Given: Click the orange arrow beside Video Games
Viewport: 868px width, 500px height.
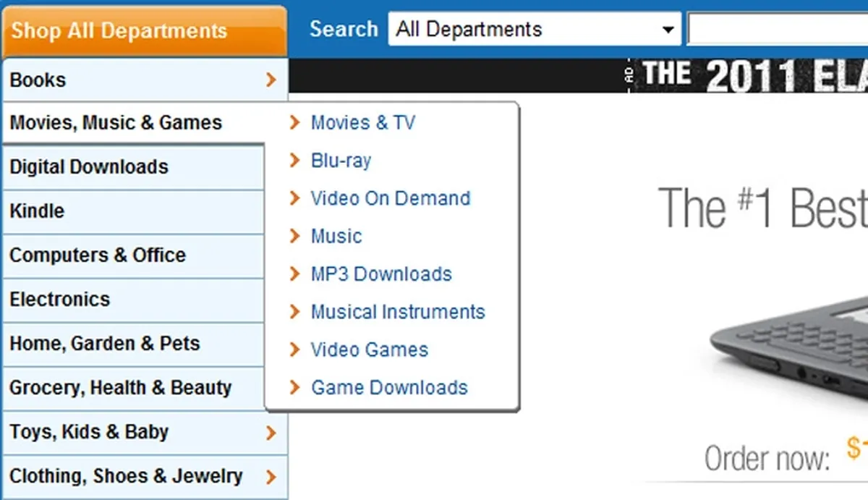Looking at the screenshot, I should (294, 349).
